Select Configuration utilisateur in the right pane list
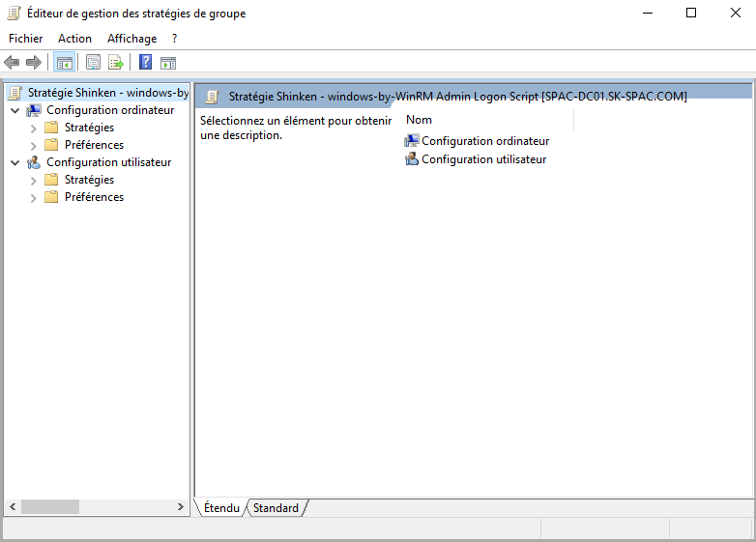The height and width of the screenshot is (542, 756). (483, 159)
